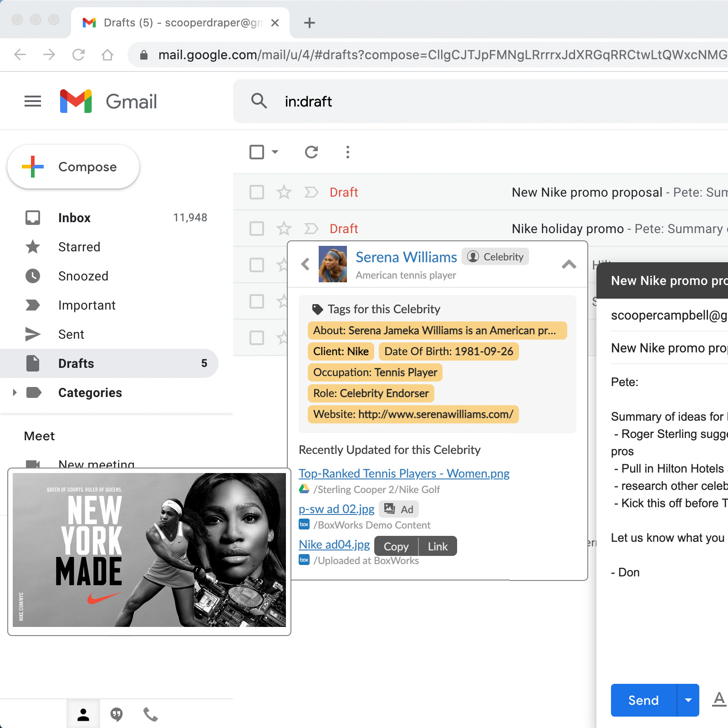The image size is (728, 728).
Task: Click Link for Nike ad04.jpg
Action: 438,546
